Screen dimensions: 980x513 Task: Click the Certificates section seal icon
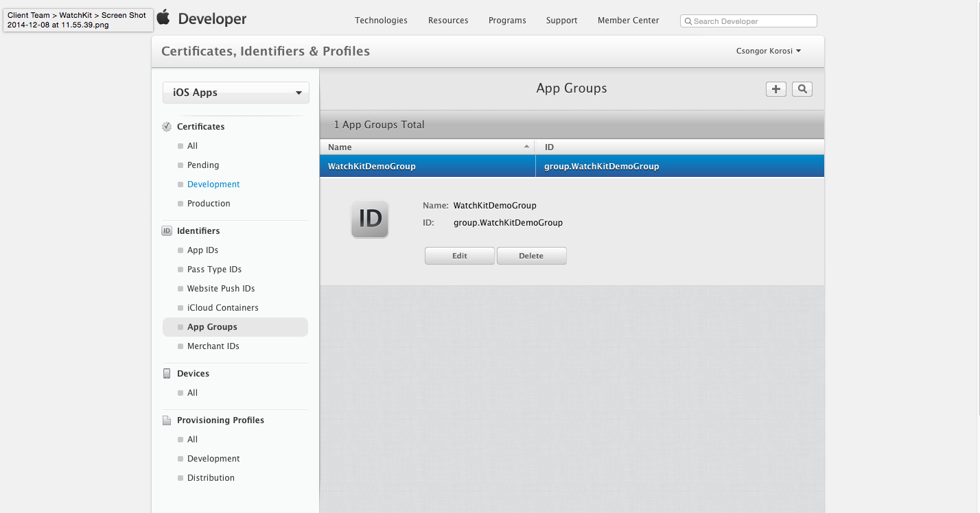(167, 127)
